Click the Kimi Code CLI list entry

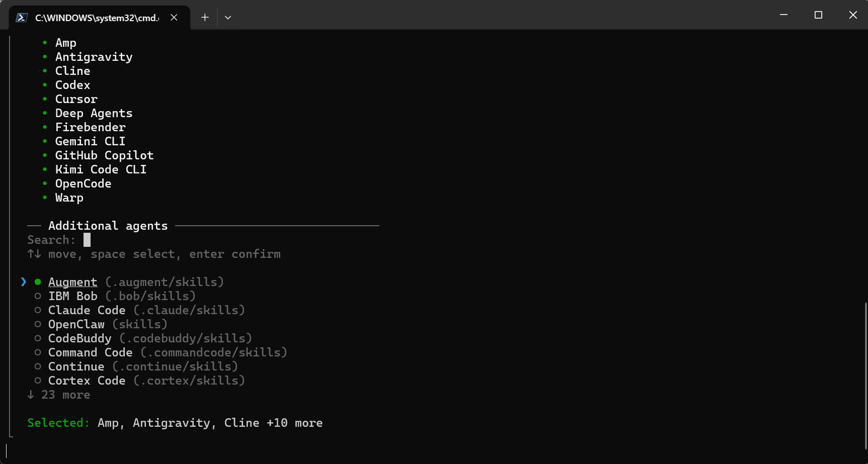pyautogui.click(x=101, y=169)
